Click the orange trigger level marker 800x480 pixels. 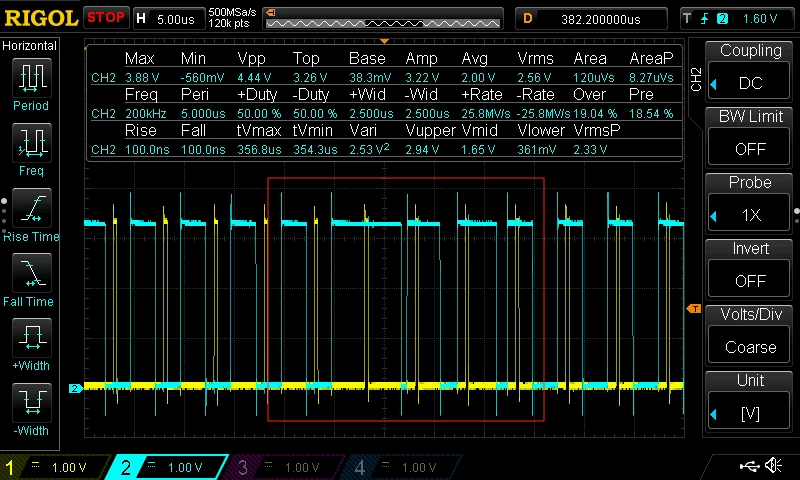click(x=694, y=308)
